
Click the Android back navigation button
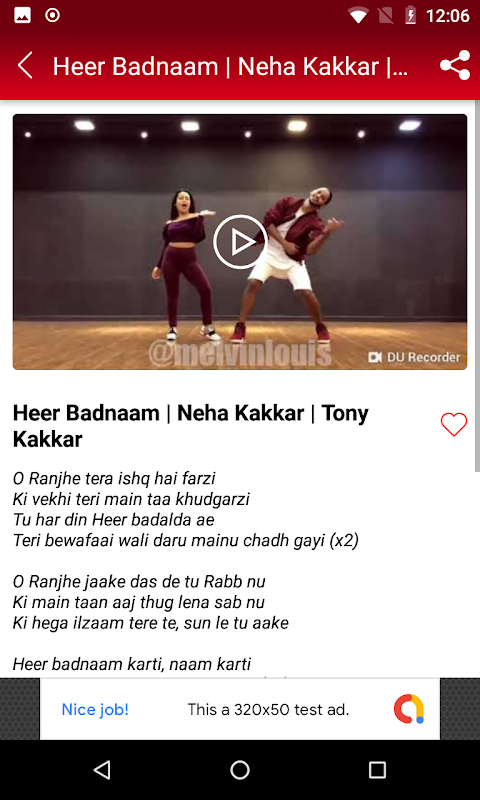point(103,770)
